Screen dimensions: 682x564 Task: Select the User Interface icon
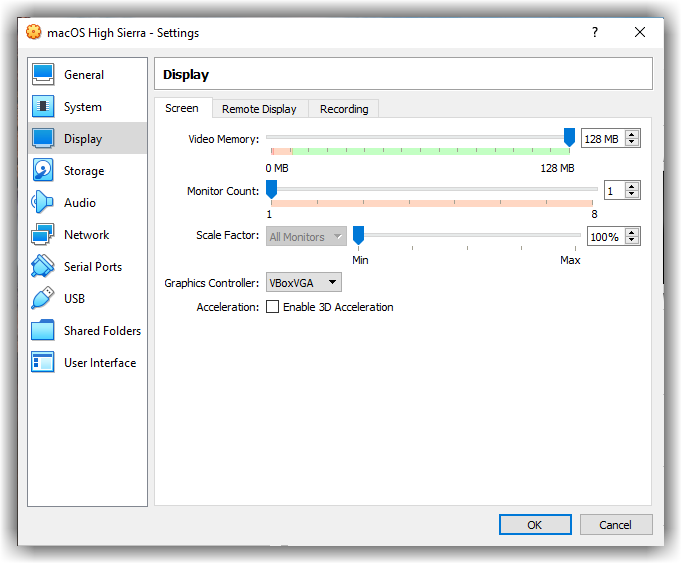point(43,363)
